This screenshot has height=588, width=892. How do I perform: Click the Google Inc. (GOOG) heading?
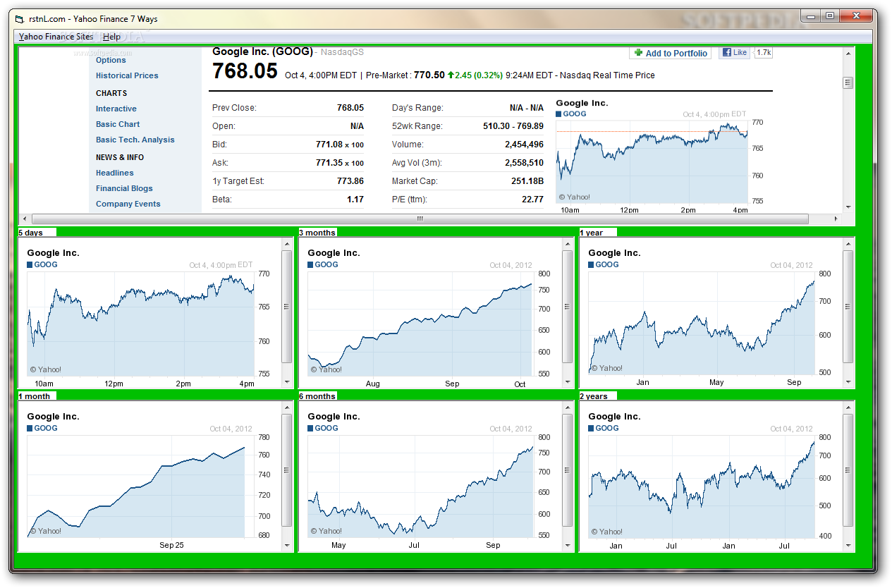(x=262, y=51)
